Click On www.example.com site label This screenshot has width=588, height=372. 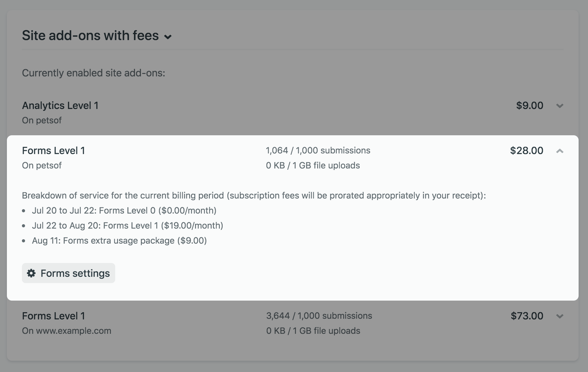tap(66, 331)
